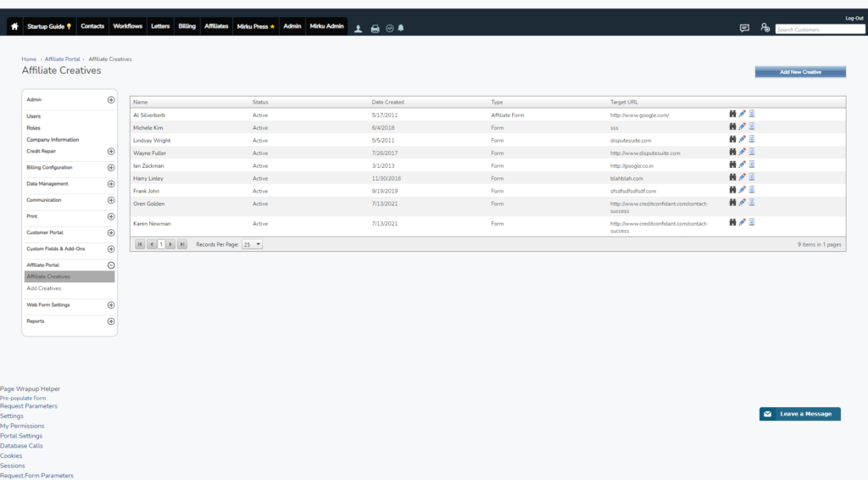Click the Log-Out link
This screenshot has height=480, width=868.
click(854, 18)
